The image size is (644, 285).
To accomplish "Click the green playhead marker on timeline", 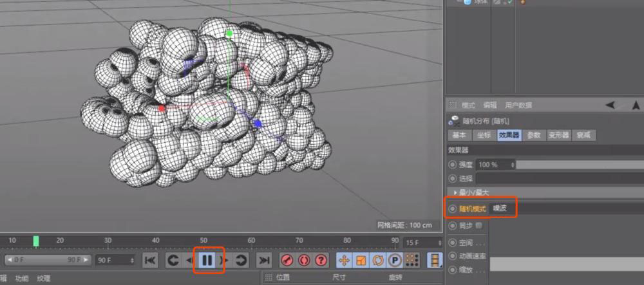I will [36, 241].
